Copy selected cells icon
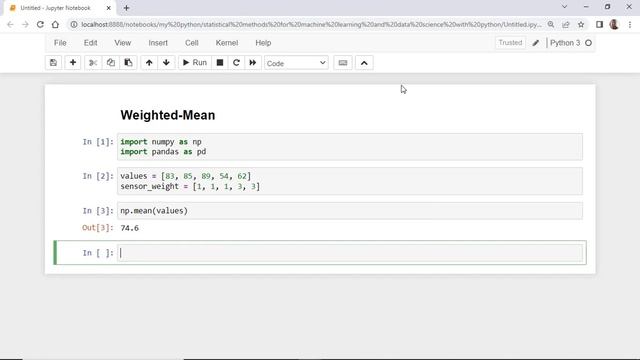This screenshot has width=640, height=360. click(x=111, y=63)
